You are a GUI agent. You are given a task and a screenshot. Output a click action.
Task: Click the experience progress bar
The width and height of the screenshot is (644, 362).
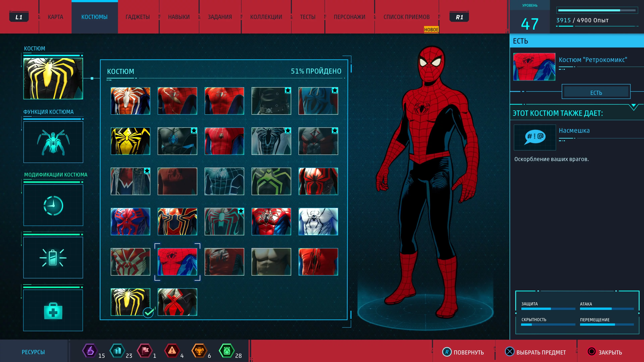click(597, 10)
